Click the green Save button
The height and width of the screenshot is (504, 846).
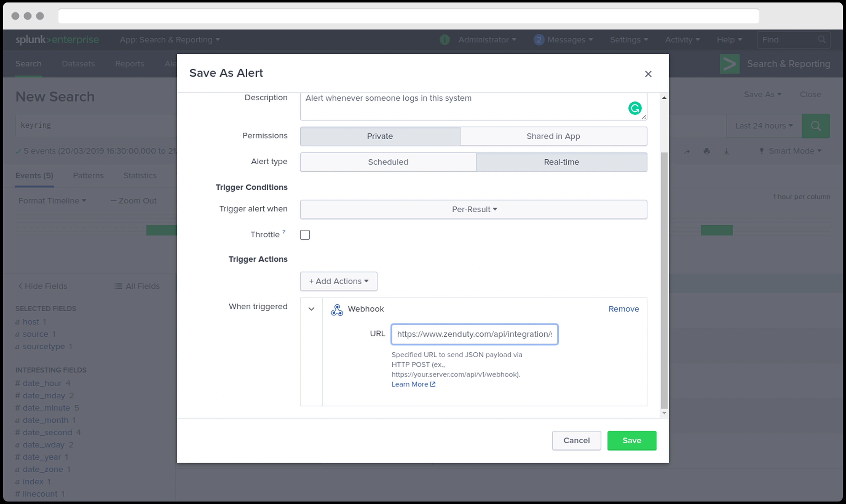click(631, 440)
